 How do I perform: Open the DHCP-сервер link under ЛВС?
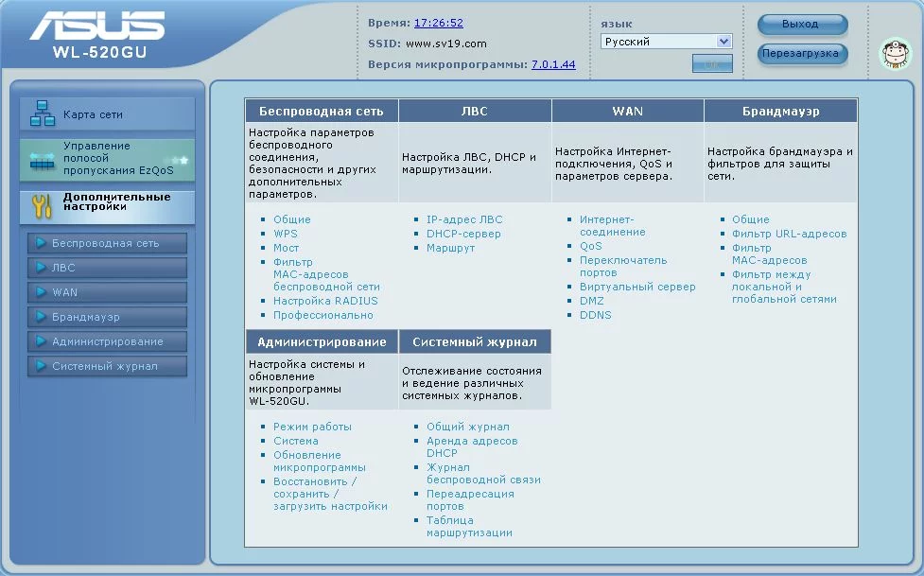(463, 234)
